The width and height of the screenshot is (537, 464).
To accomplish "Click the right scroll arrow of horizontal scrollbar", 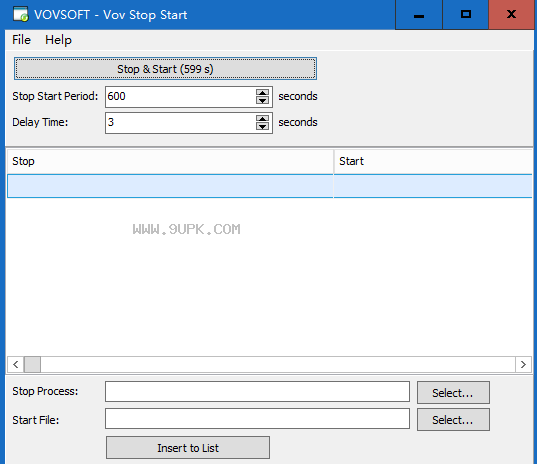I will [523, 364].
